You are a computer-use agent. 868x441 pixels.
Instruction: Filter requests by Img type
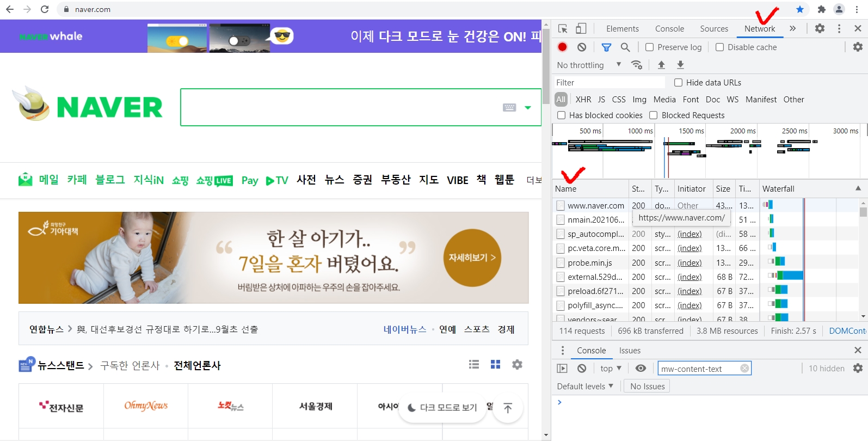click(x=639, y=100)
